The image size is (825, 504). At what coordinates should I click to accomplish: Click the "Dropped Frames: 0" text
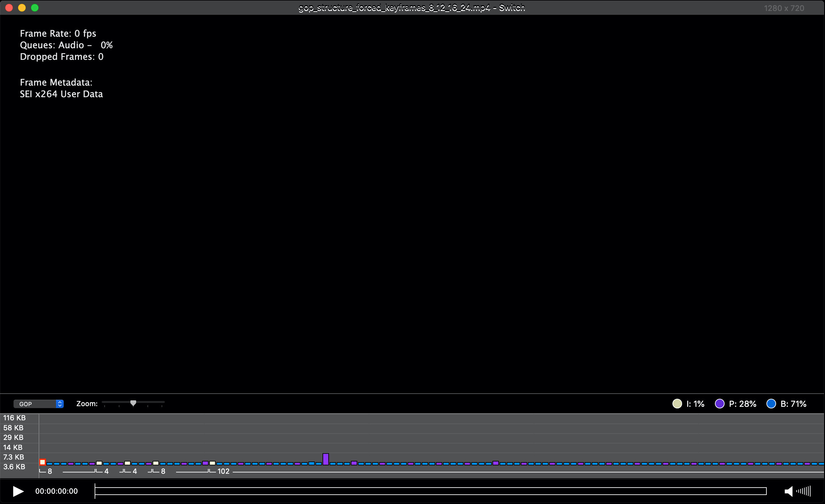pyautogui.click(x=61, y=57)
